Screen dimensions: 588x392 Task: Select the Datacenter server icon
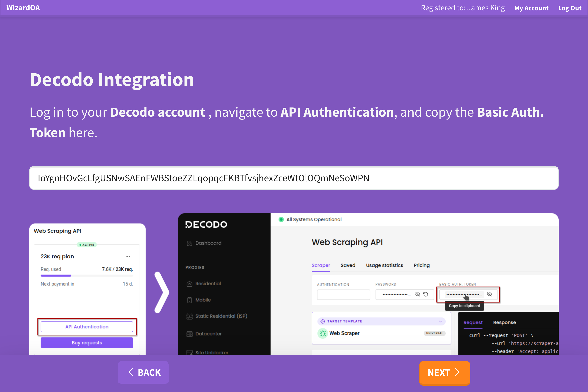189,334
